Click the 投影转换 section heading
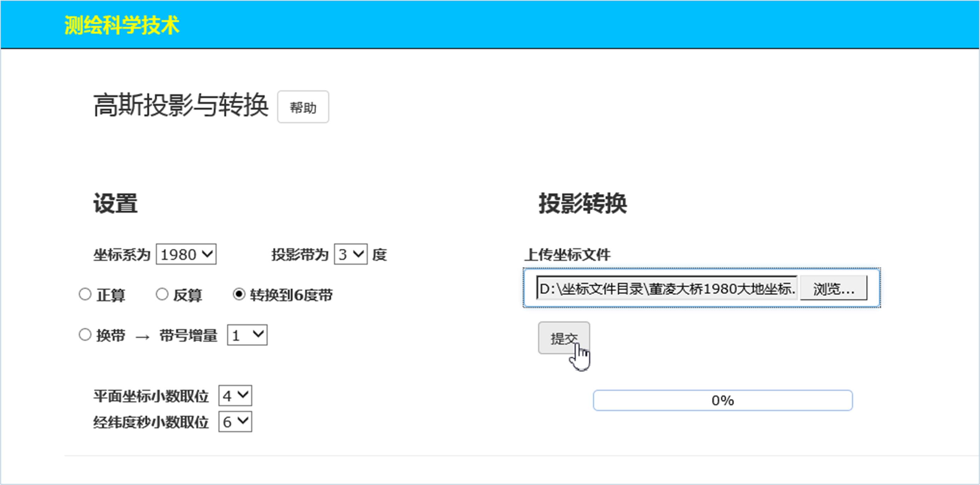The height and width of the screenshot is (485, 980). [x=582, y=203]
